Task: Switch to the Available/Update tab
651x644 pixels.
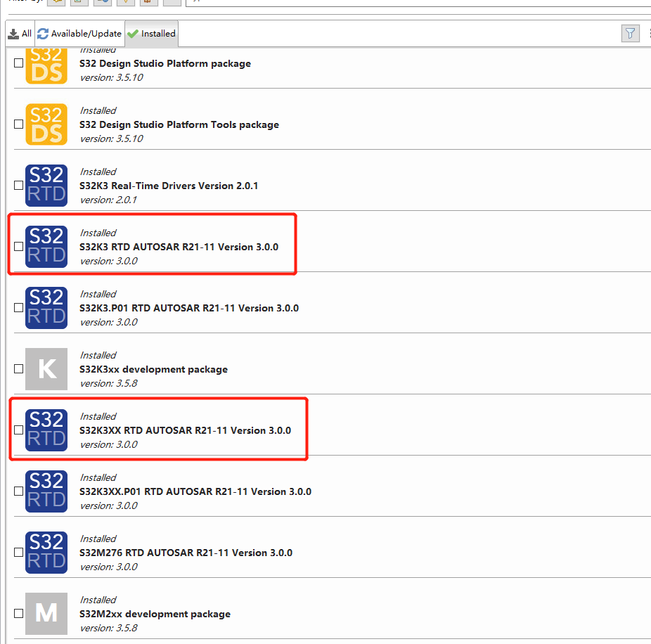Action: (79, 33)
